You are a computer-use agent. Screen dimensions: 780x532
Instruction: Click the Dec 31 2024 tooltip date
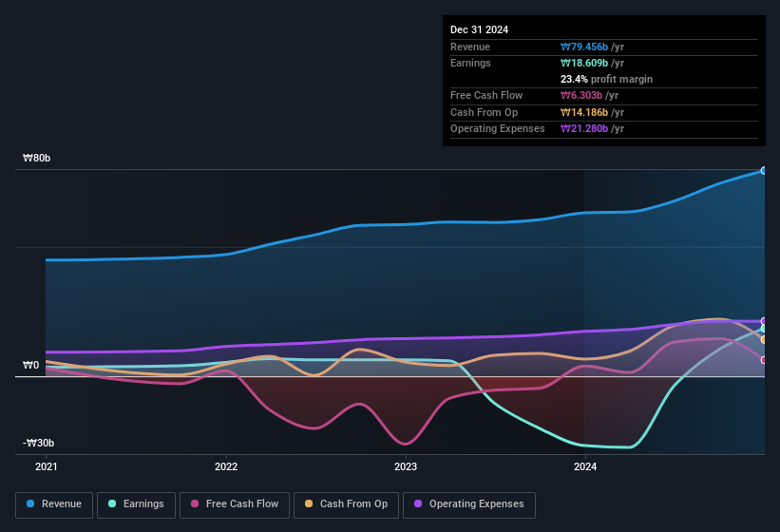point(479,29)
